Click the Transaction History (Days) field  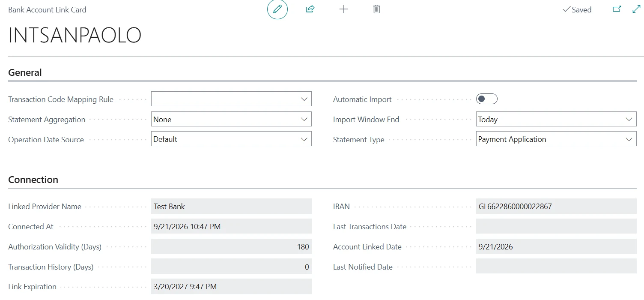point(231,267)
